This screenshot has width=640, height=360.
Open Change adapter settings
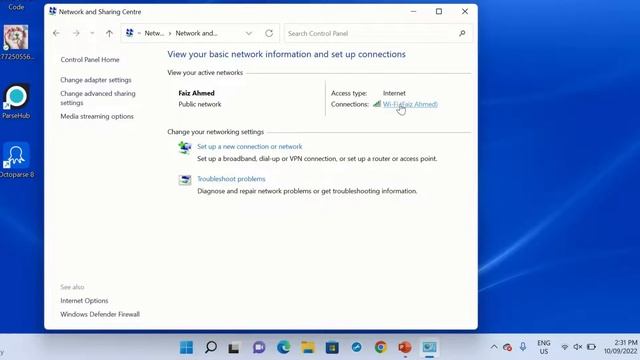pyautogui.click(x=96, y=80)
